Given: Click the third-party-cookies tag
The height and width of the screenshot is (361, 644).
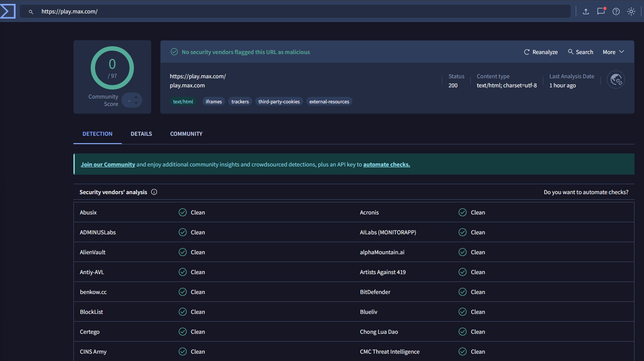Looking at the screenshot, I should point(279,102).
